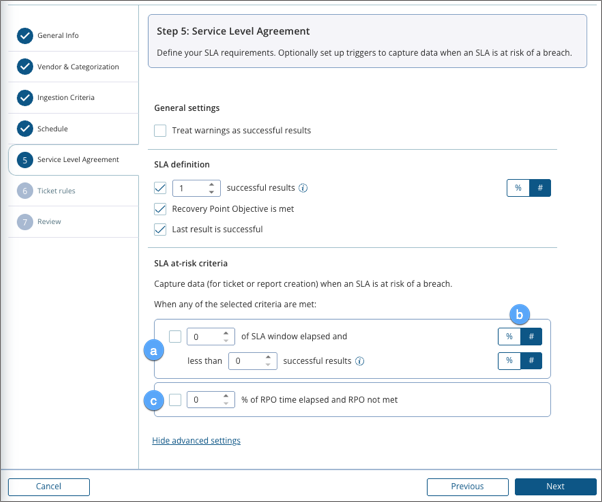Click Hide advanced settings link
Viewport: 602px width, 502px height.
pos(196,440)
